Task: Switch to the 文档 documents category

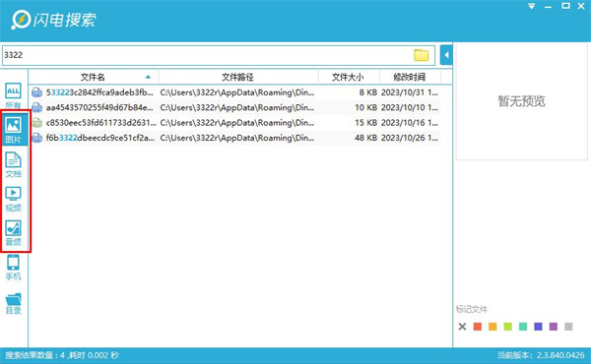Action: coord(13,164)
